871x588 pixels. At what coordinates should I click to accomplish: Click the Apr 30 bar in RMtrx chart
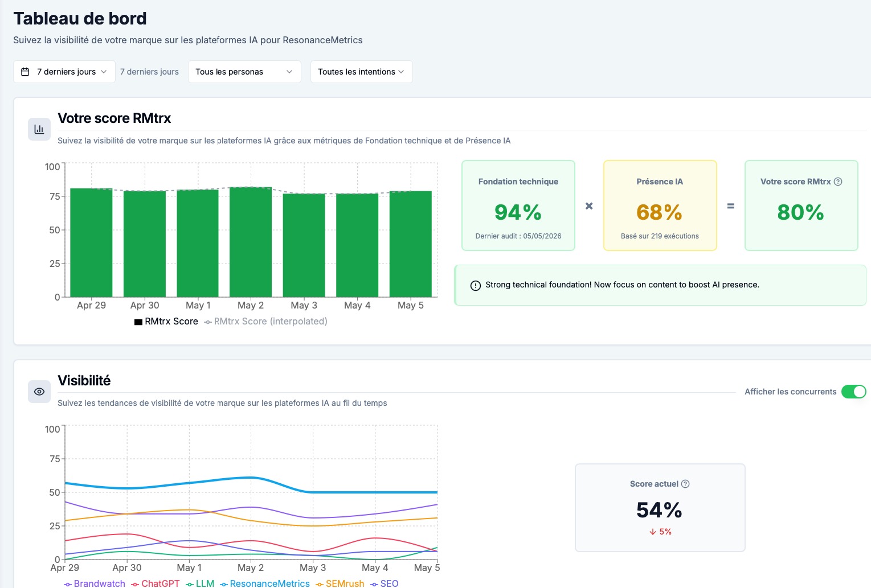[145, 244]
